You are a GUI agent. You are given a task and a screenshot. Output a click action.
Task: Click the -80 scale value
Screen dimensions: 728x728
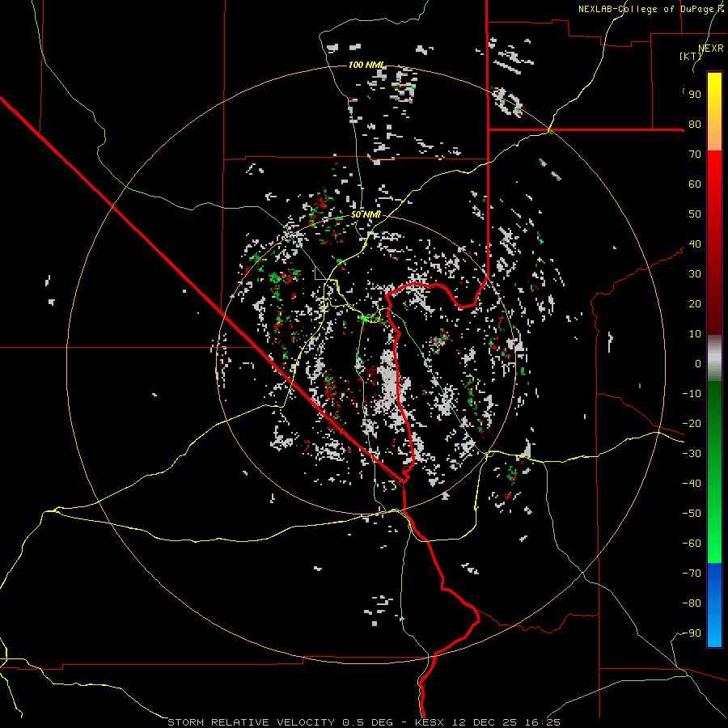point(692,603)
